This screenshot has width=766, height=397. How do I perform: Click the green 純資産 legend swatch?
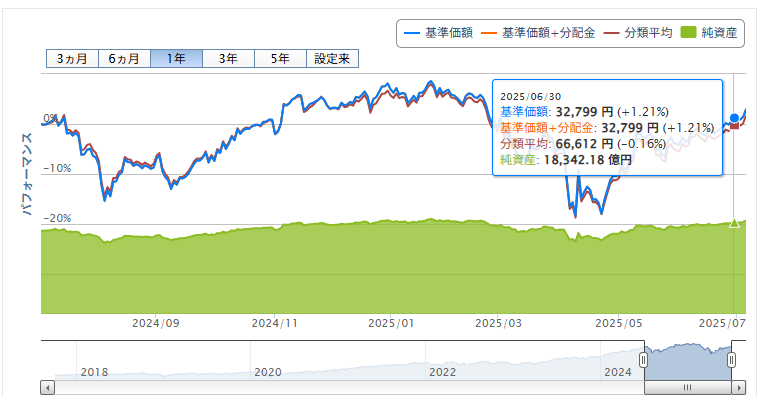688,33
